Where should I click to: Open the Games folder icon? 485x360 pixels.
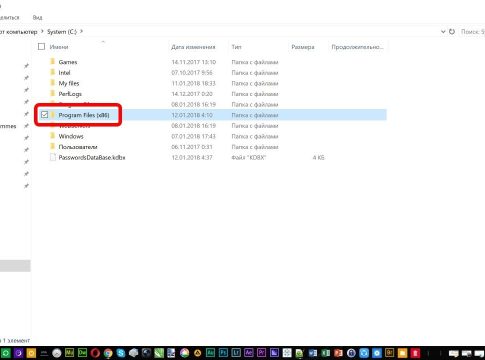tap(52, 62)
